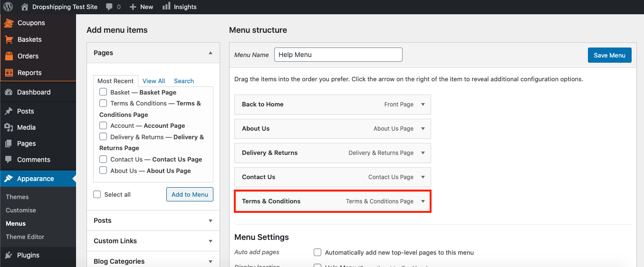Expand the Posts panel

[x=211, y=221]
